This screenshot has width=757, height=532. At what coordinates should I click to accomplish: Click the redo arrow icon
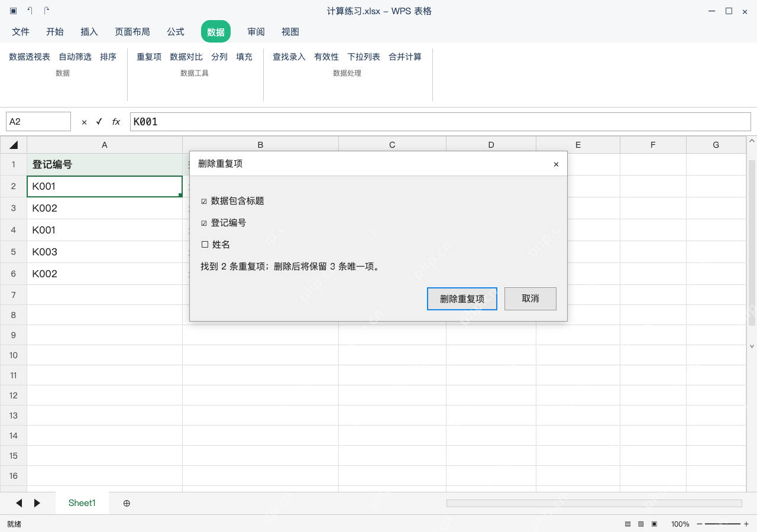[47, 11]
